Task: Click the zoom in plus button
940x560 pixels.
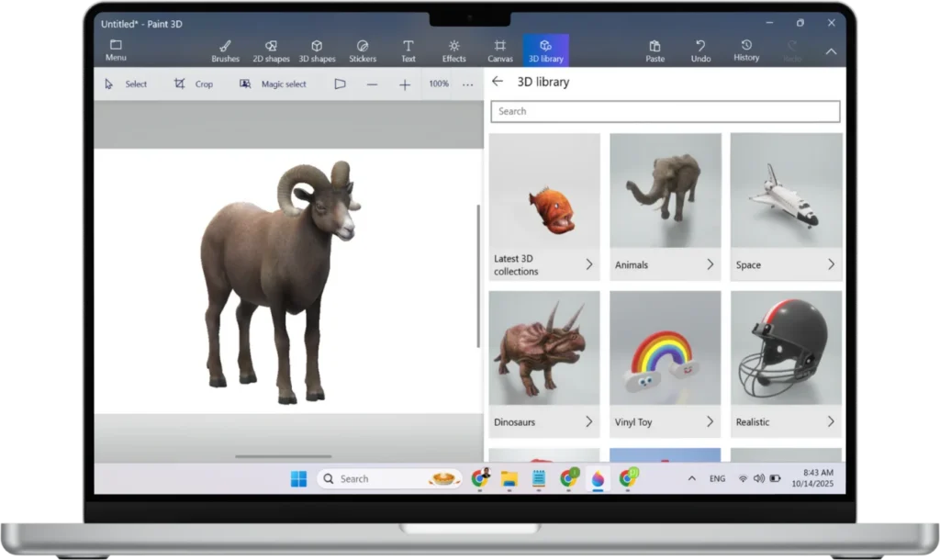Action: coord(405,84)
